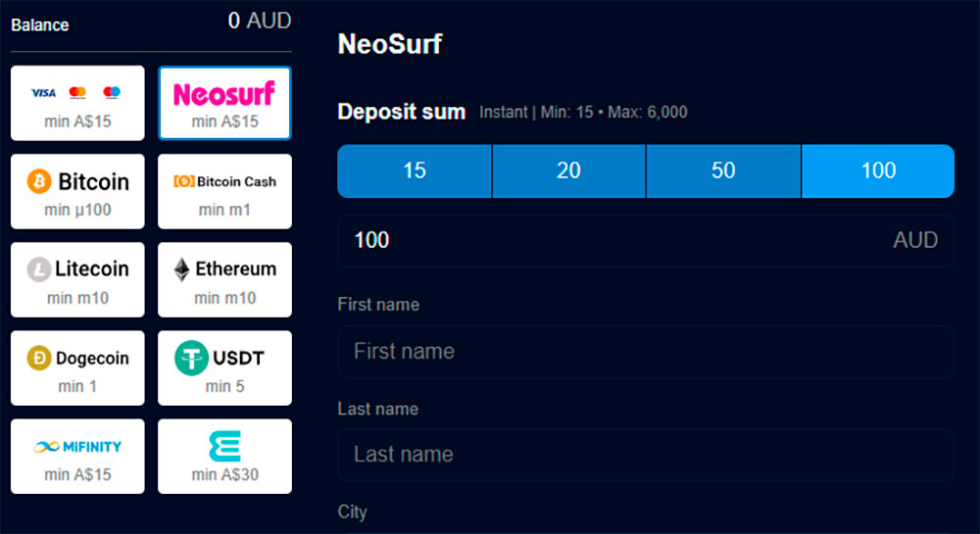Click the Balance amount in AUD

pyautogui.click(x=260, y=21)
